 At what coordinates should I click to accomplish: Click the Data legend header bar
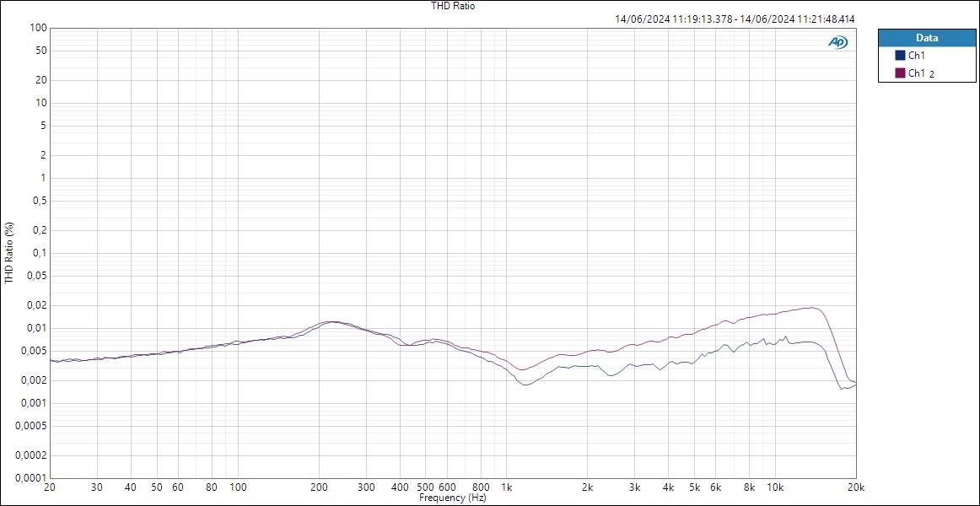(x=926, y=37)
